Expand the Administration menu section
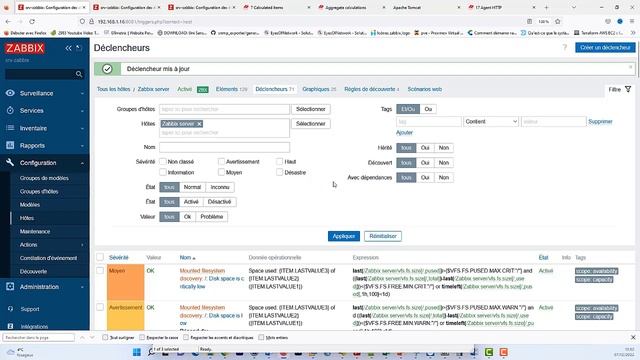 82,287
